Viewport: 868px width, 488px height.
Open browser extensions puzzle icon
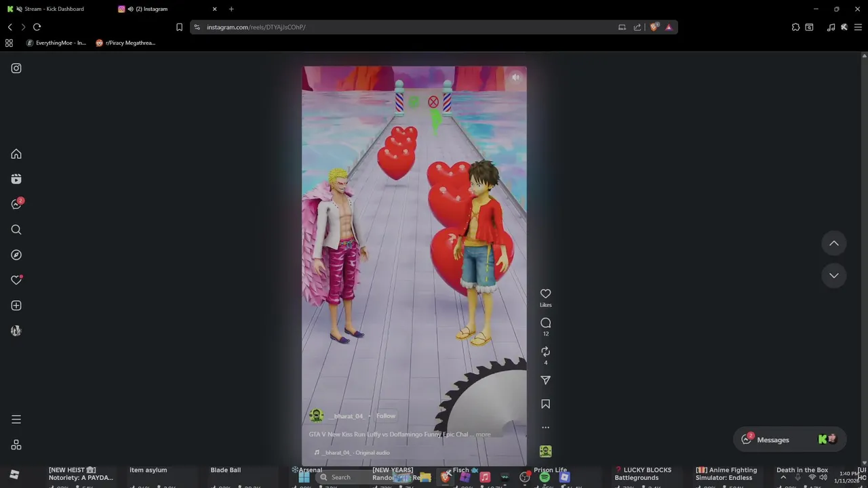click(x=795, y=27)
